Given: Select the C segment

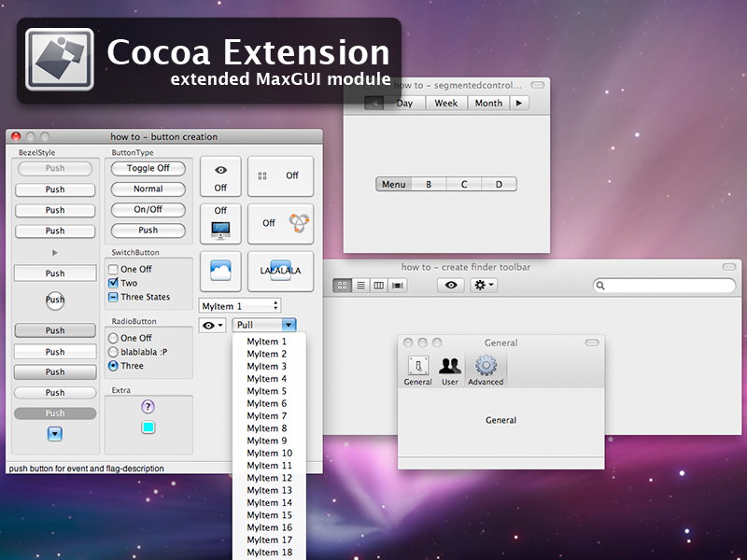Looking at the screenshot, I should (x=464, y=184).
